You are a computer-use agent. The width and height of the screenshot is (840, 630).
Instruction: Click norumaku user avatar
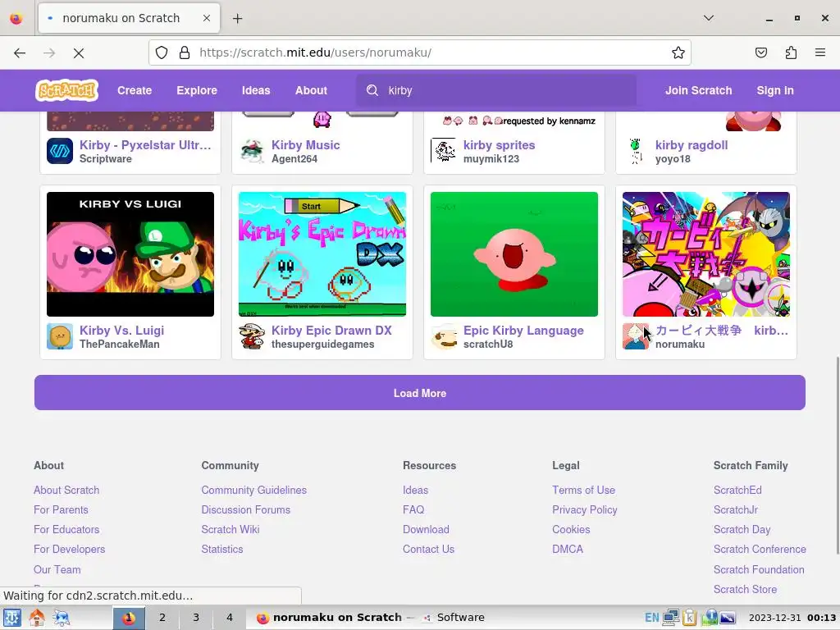pyautogui.click(x=636, y=336)
